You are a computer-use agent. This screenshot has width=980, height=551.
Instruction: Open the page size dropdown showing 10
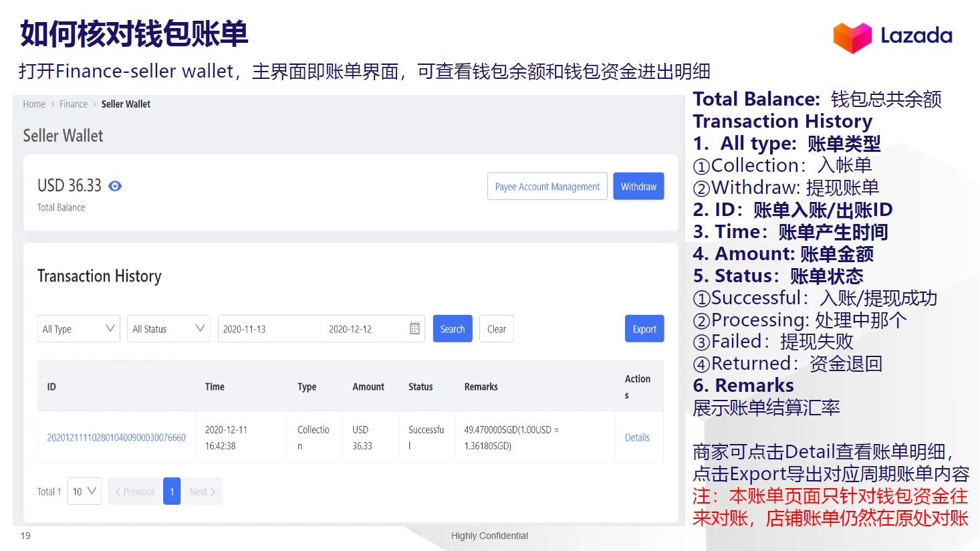coord(84,491)
